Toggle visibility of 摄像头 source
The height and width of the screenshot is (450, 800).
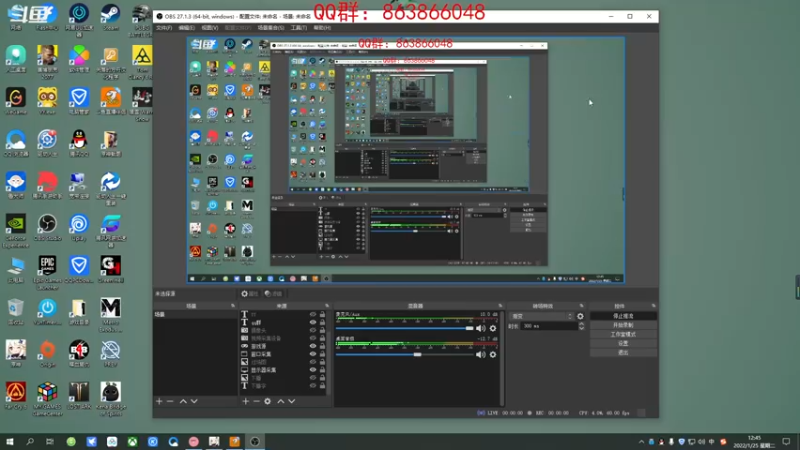(313, 330)
